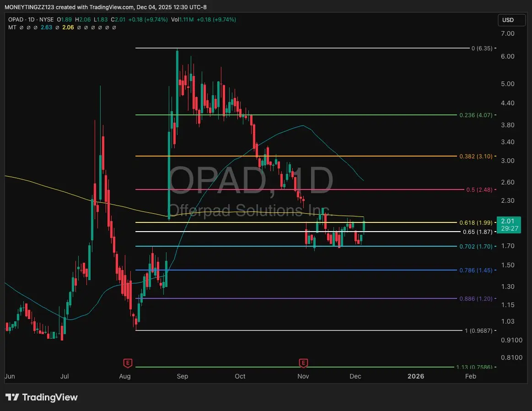The height and width of the screenshot is (411, 532).
Task: Click the 7.00 price axis label
Action: (x=508, y=33)
